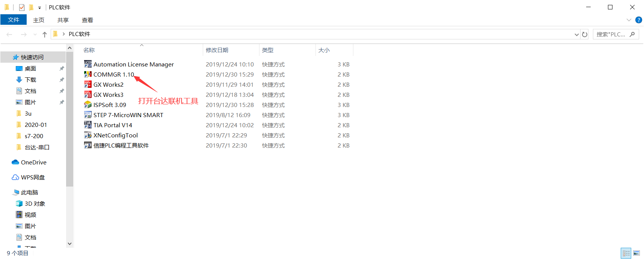Open the 台达-串口 folder in sidebar

pyautogui.click(x=33, y=147)
